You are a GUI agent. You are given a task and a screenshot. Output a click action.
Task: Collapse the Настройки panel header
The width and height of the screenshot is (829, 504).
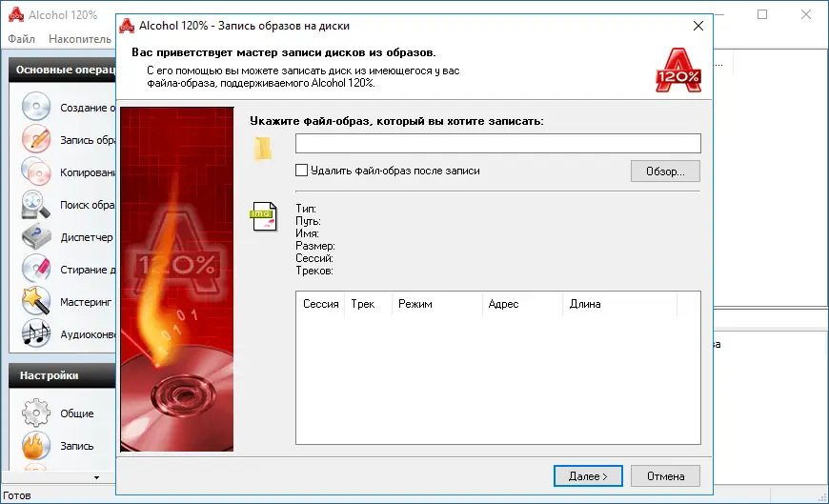click(62, 375)
